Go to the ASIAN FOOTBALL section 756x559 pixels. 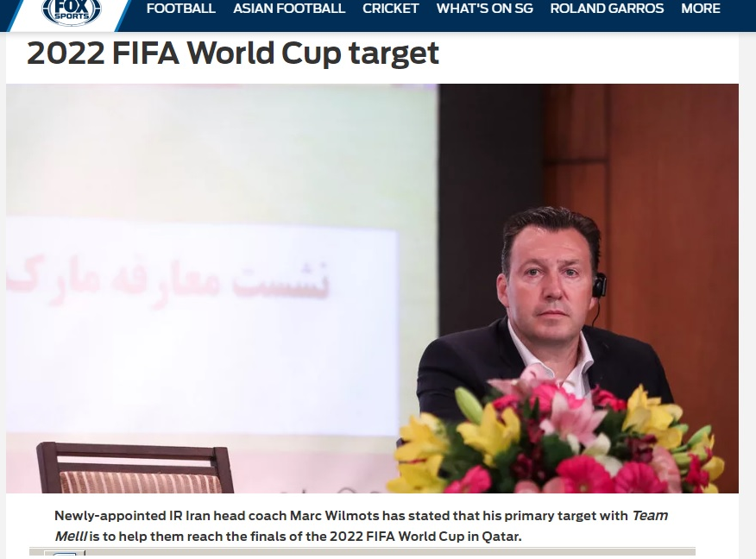point(289,9)
